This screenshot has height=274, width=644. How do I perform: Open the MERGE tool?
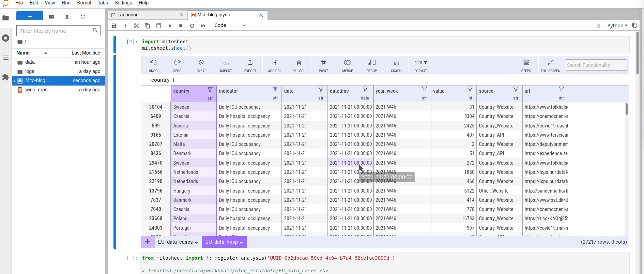point(348,63)
